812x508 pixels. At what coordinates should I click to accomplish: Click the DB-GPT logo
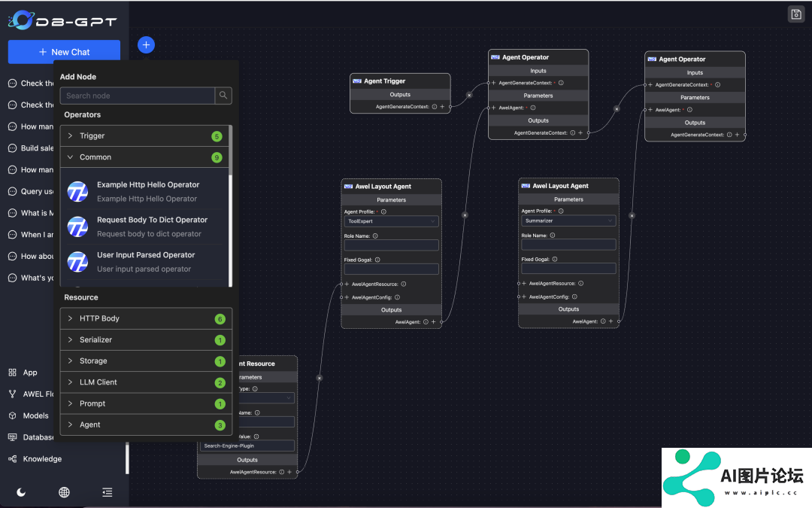[62, 21]
